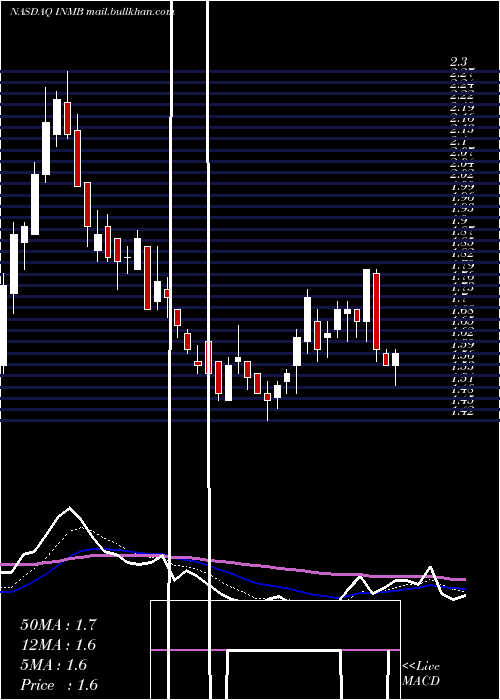This screenshot has height=700, width=500.
Task: Click the 12MA : 1.6 label
Action: (58, 645)
